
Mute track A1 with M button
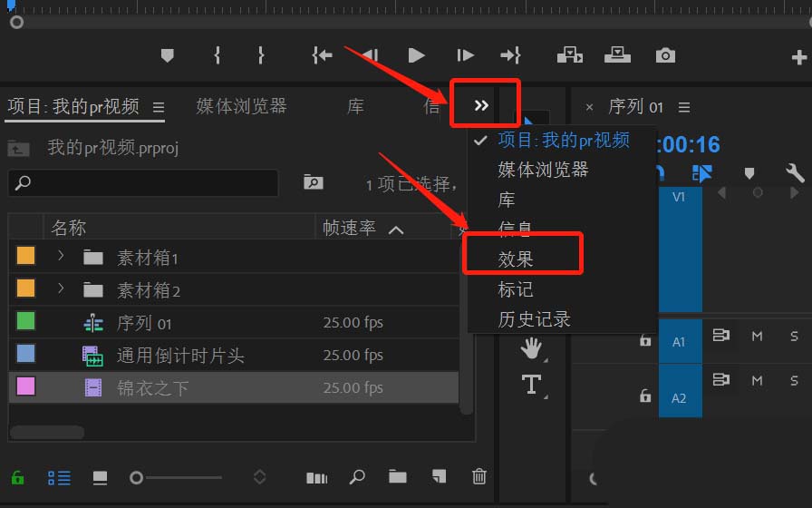click(x=757, y=336)
